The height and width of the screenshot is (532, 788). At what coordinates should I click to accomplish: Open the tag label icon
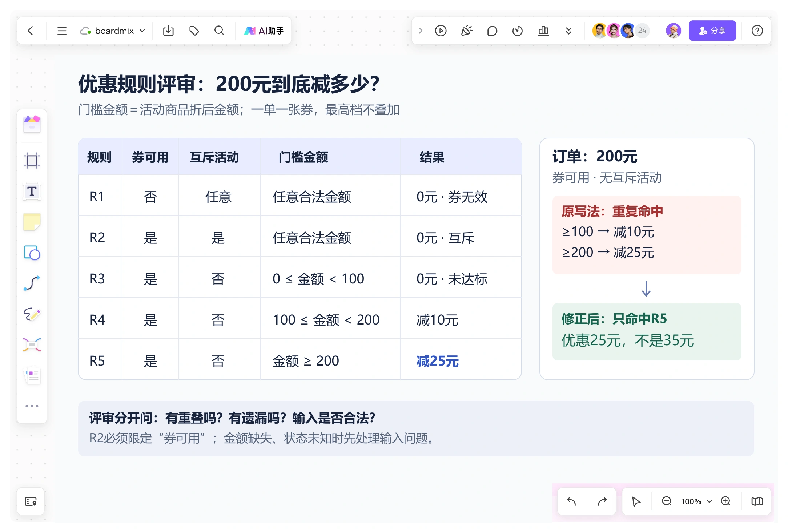click(x=194, y=31)
